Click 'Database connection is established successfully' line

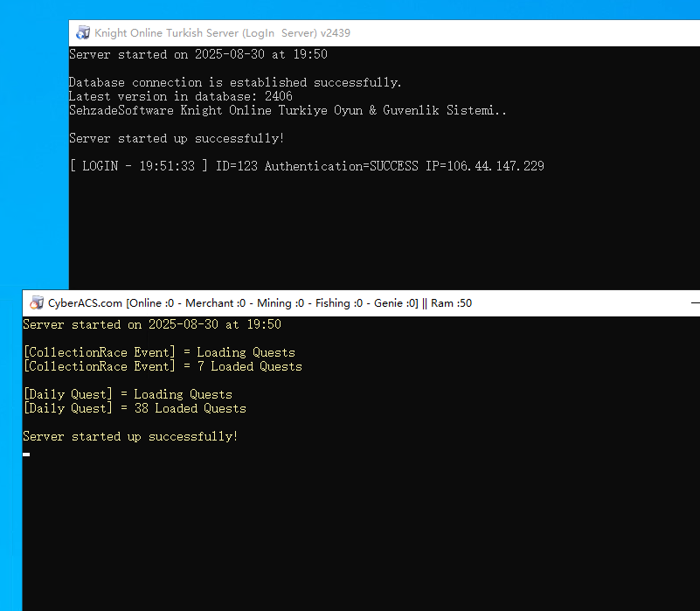click(235, 83)
